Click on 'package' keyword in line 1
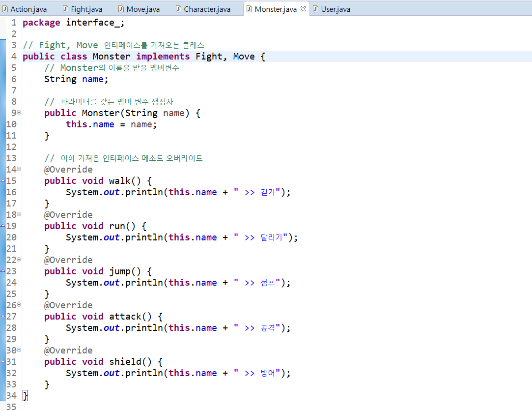 (41, 23)
